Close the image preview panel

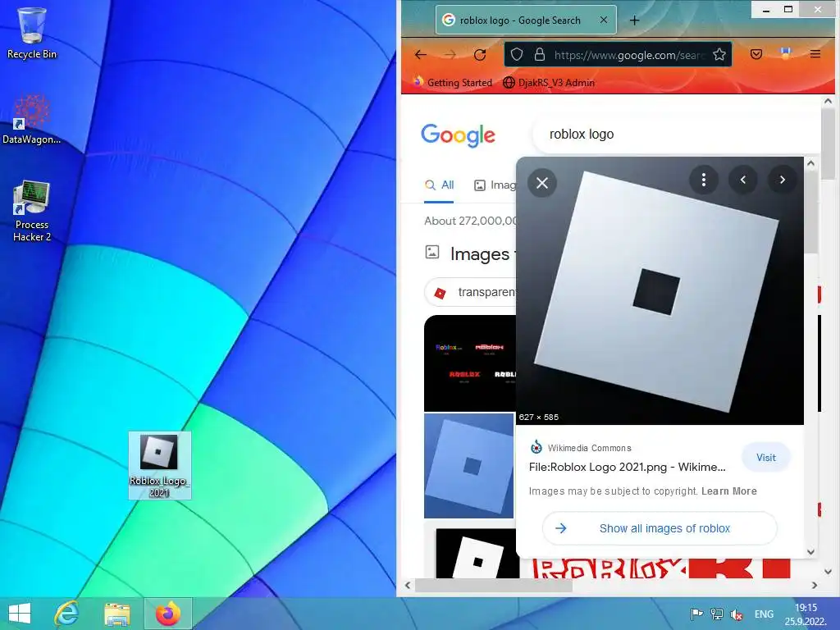click(542, 183)
